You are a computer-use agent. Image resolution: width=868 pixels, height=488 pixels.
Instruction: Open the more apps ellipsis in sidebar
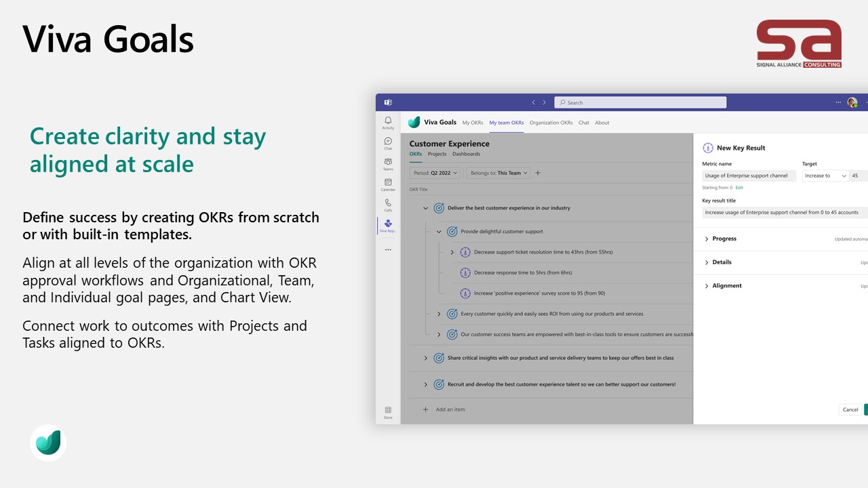pos(388,249)
